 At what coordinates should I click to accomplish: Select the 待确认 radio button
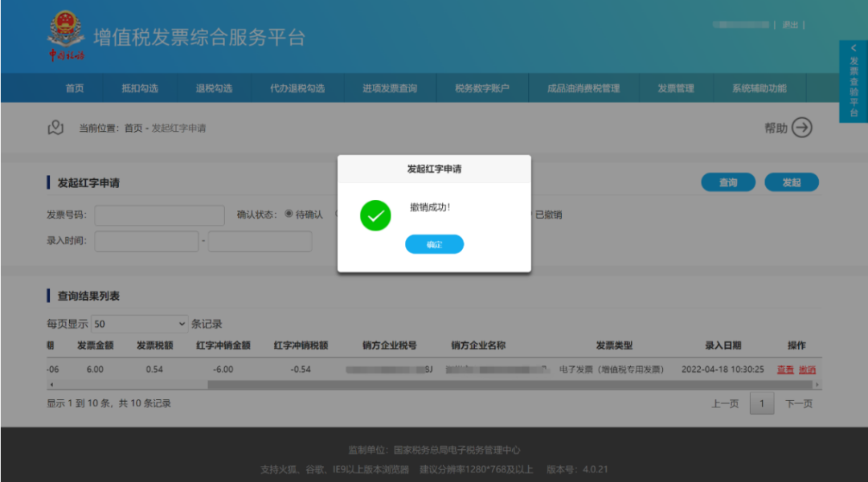(x=289, y=214)
